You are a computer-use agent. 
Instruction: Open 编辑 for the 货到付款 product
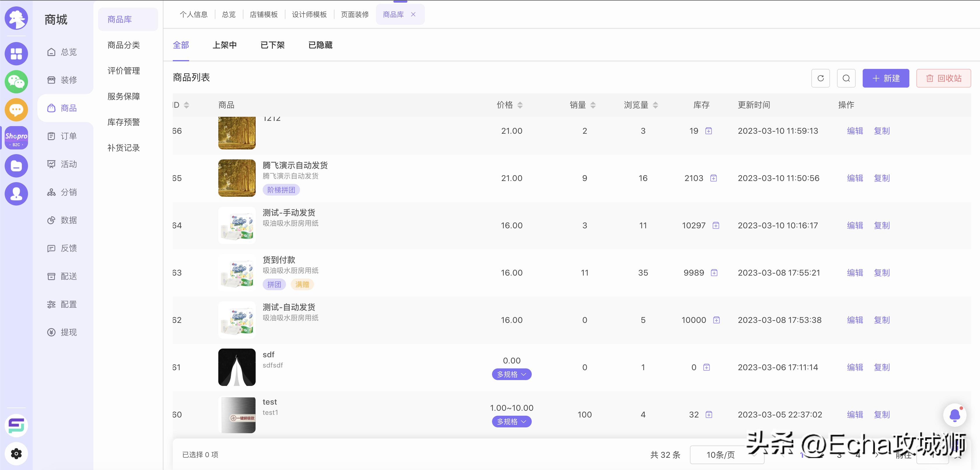[855, 272]
